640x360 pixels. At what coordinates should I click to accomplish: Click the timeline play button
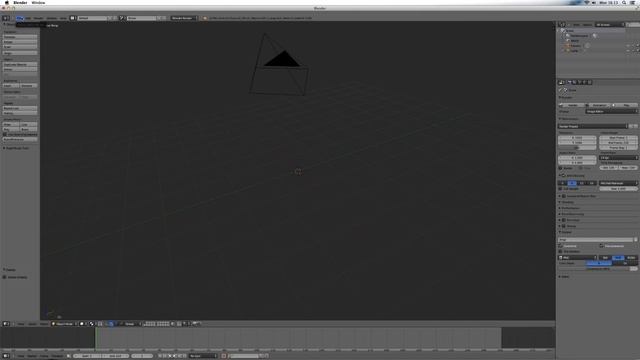coord(174,356)
